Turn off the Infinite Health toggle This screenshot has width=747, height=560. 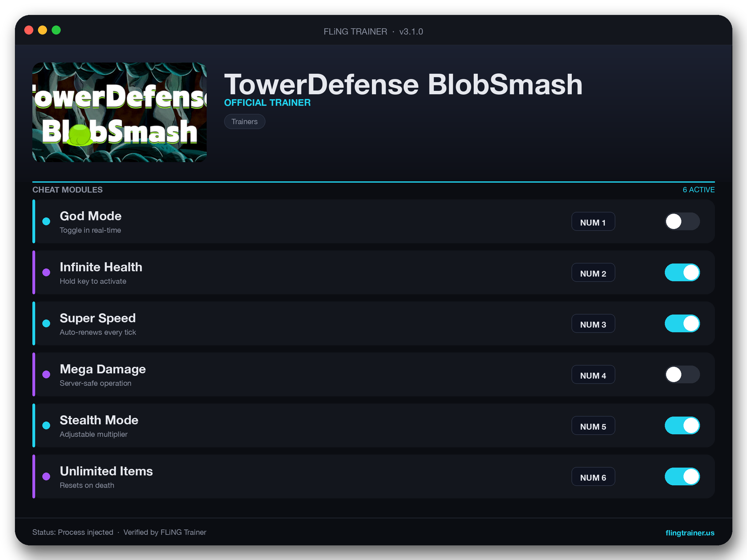[682, 273]
